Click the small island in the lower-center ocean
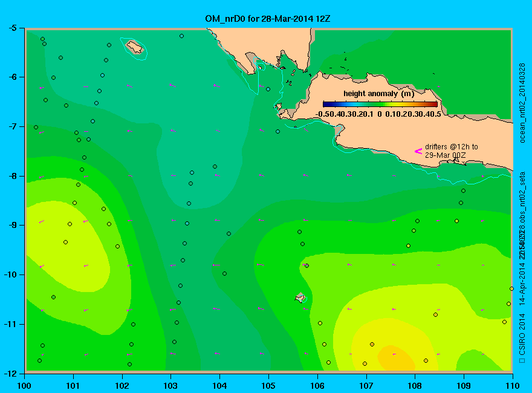532x393 pixels. 300,298
